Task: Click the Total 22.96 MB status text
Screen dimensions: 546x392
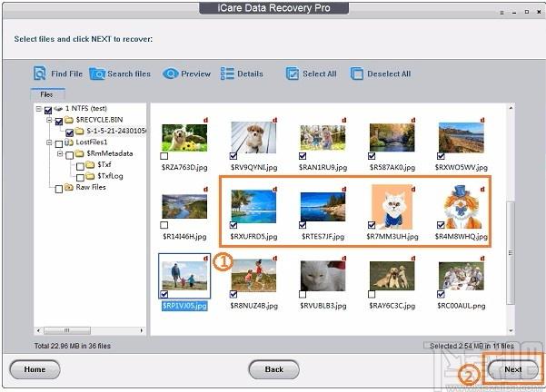Action: (73, 346)
